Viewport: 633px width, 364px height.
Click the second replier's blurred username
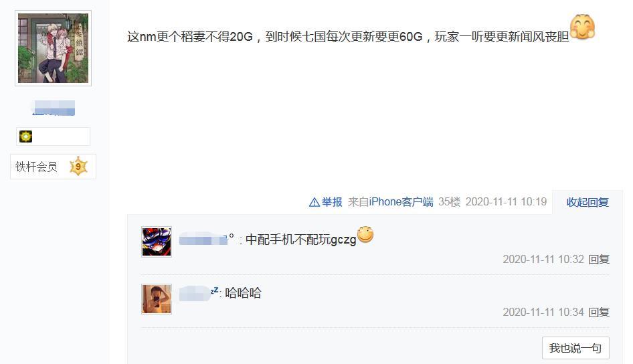198,293
